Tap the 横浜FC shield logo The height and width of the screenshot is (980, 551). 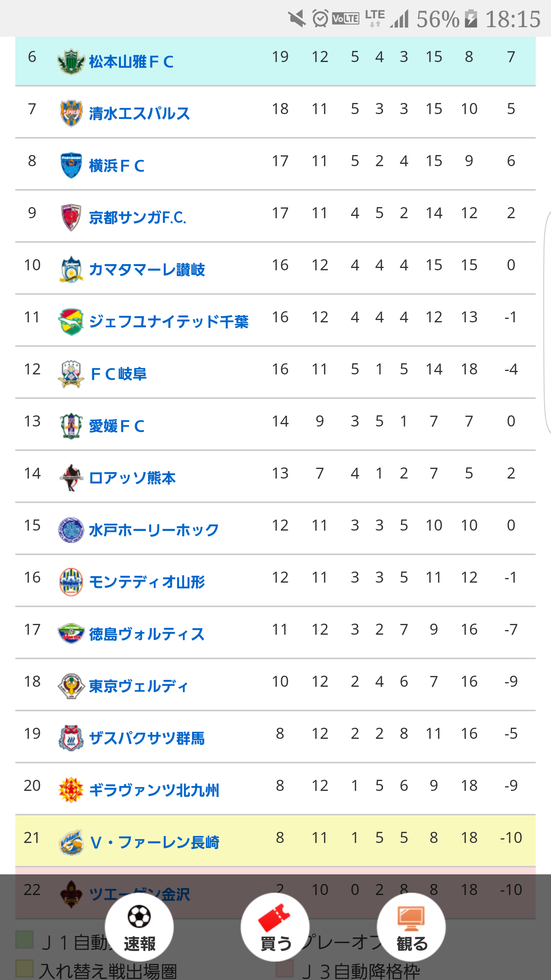[x=71, y=165]
